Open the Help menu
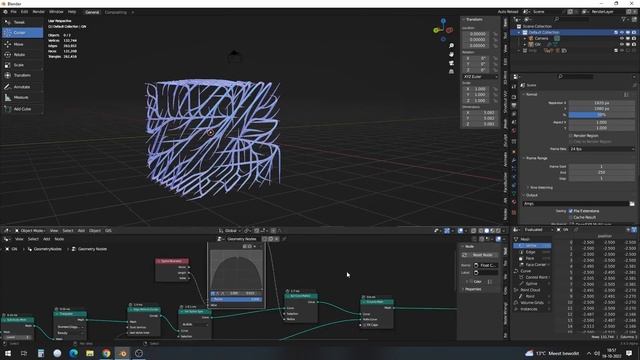The height and width of the screenshot is (360, 640). point(72,12)
